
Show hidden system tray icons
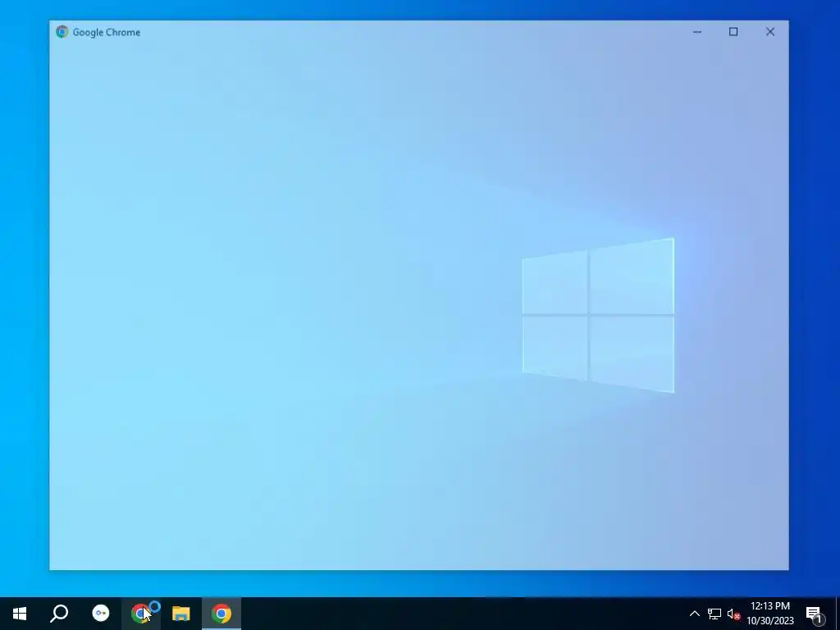click(694, 614)
